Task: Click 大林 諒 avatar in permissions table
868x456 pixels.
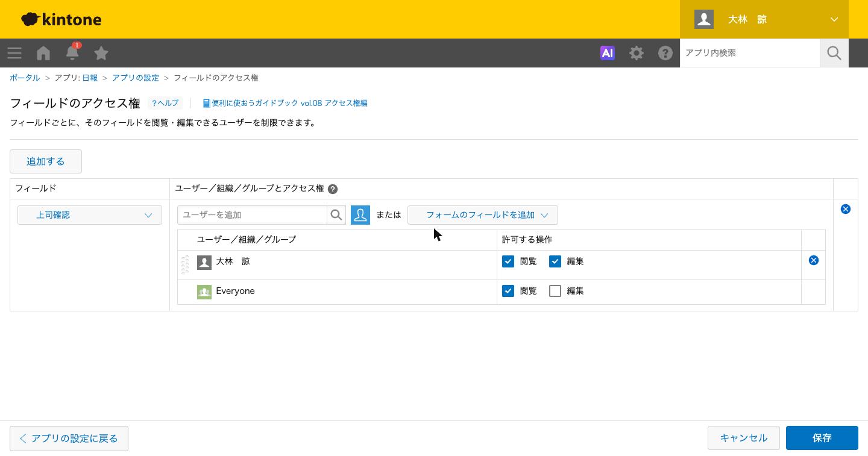Action: tap(204, 262)
